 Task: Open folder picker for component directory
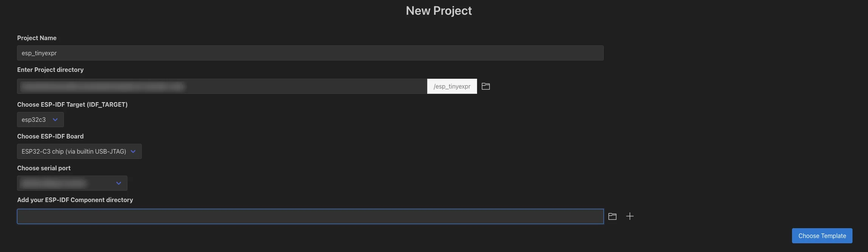612,216
